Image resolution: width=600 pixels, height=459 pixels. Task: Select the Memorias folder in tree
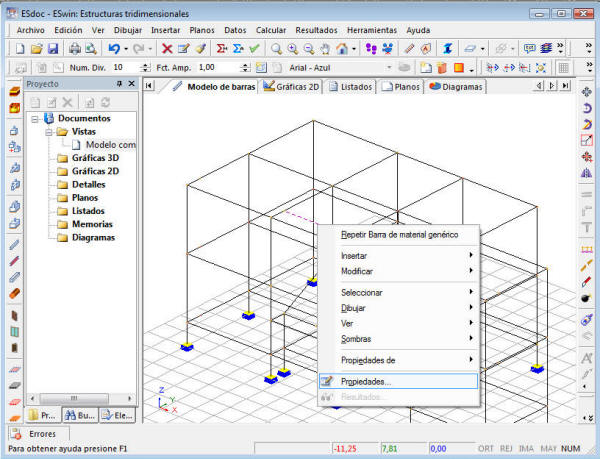coord(92,224)
